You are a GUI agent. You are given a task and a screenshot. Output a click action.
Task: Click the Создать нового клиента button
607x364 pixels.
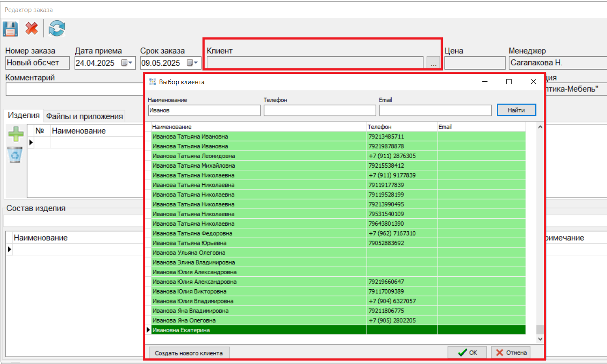coord(189,353)
